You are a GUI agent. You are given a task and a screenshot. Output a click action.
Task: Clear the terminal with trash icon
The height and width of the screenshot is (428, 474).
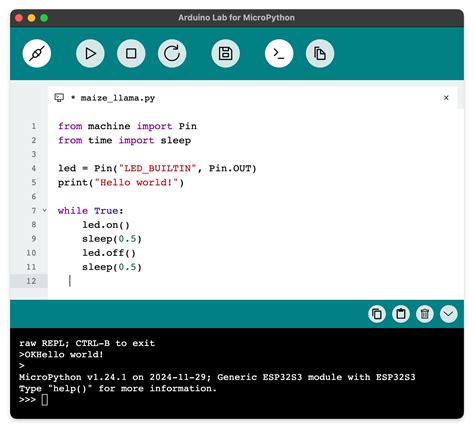pos(425,314)
